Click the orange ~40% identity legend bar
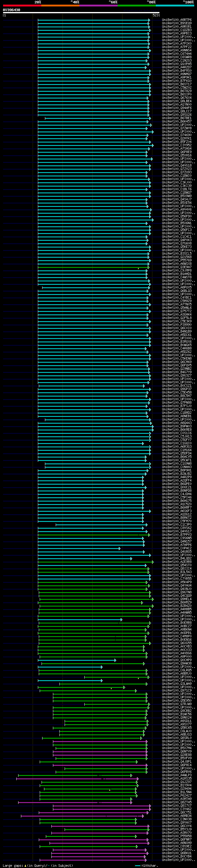 60,6
